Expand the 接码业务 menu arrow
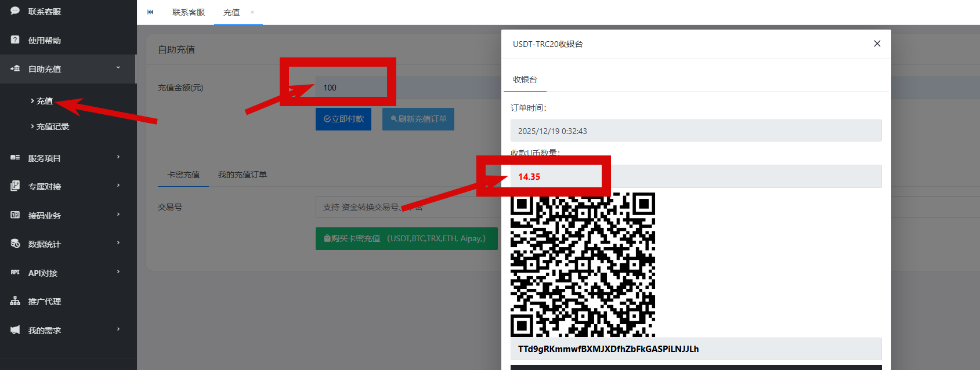 [118, 215]
